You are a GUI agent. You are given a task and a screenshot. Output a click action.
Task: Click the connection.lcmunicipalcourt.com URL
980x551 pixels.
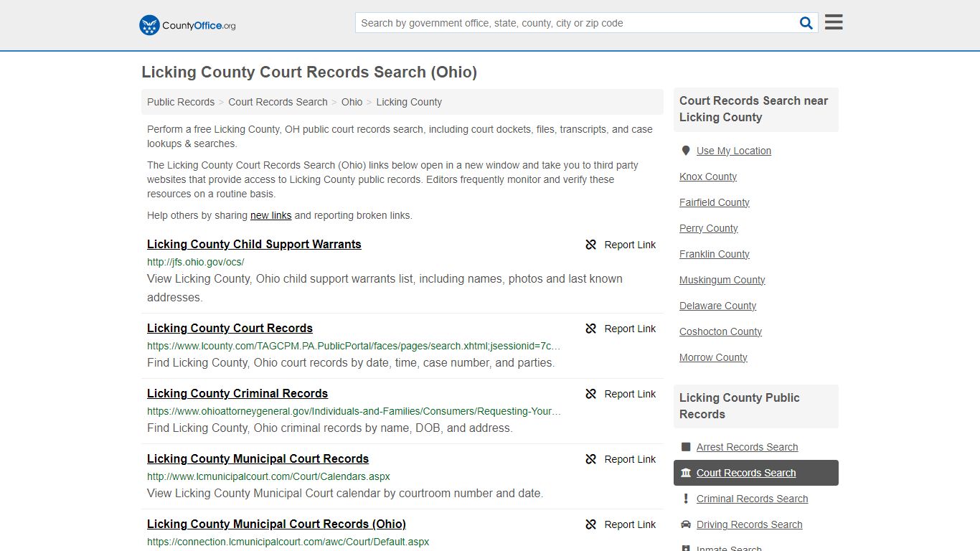(288, 542)
